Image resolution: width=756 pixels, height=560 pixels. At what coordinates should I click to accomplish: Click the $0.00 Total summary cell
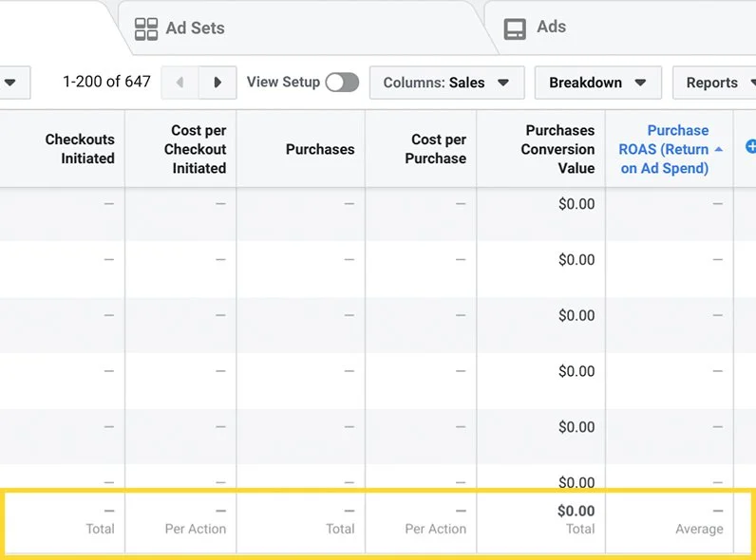[x=576, y=519]
